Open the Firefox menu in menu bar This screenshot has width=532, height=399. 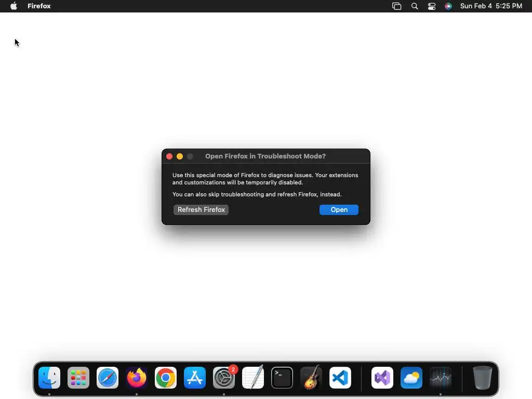click(x=39, y=6)
